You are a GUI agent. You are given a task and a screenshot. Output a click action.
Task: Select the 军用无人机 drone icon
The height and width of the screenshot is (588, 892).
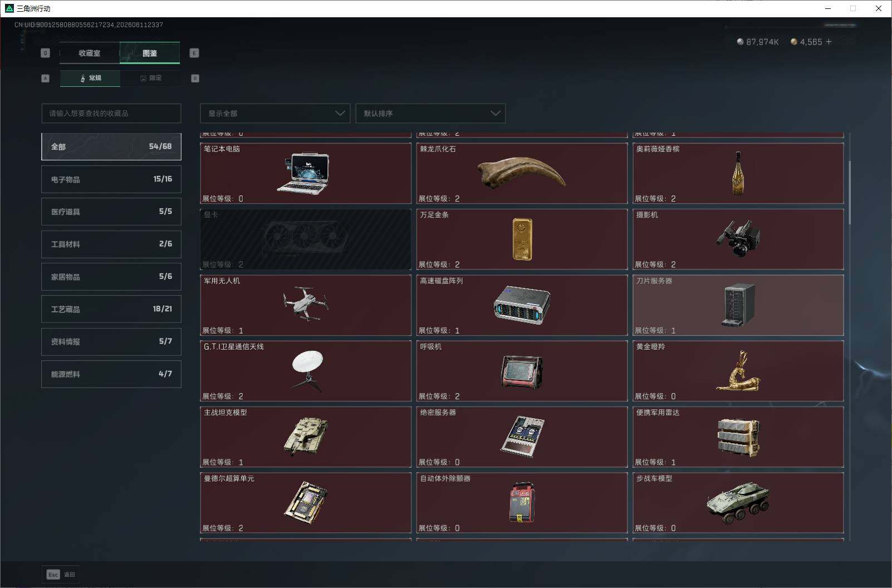pos(306,304)
